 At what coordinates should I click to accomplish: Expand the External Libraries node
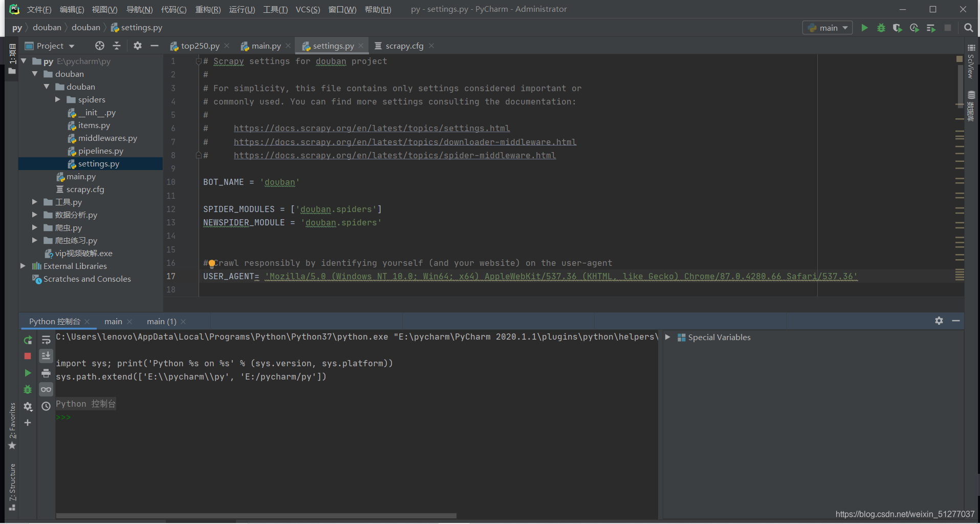(23, 266)
